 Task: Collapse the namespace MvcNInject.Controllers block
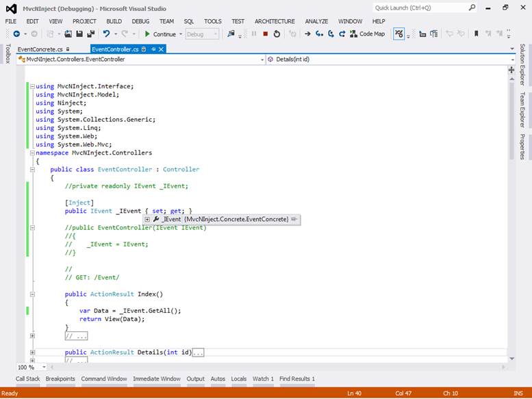tap(31, 153)
